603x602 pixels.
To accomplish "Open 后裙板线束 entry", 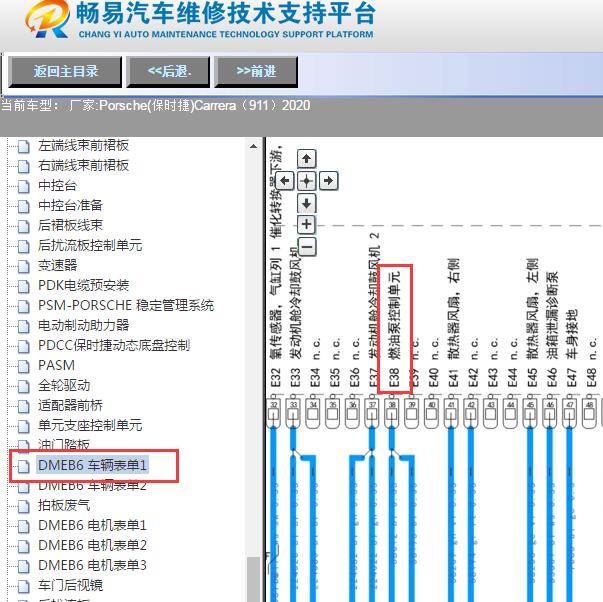I will pos(70,225).
